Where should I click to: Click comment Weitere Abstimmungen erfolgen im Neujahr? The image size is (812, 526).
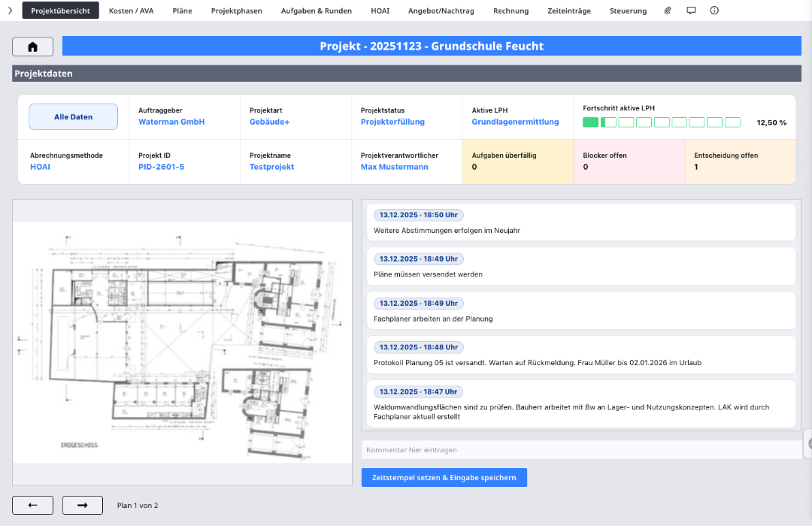pos(447,231)
